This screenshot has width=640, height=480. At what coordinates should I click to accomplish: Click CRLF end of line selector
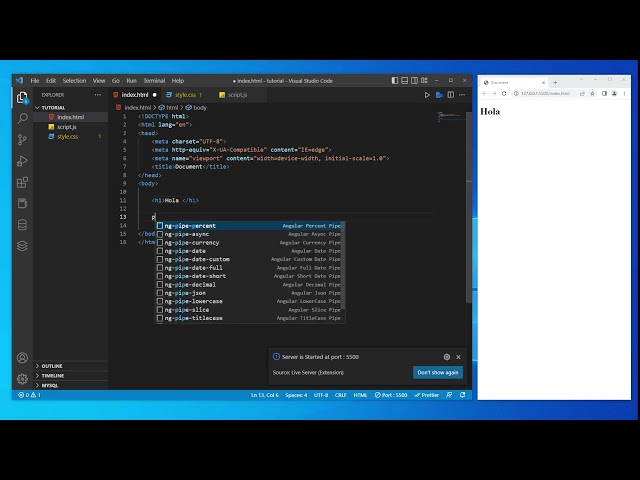[340, 395]
